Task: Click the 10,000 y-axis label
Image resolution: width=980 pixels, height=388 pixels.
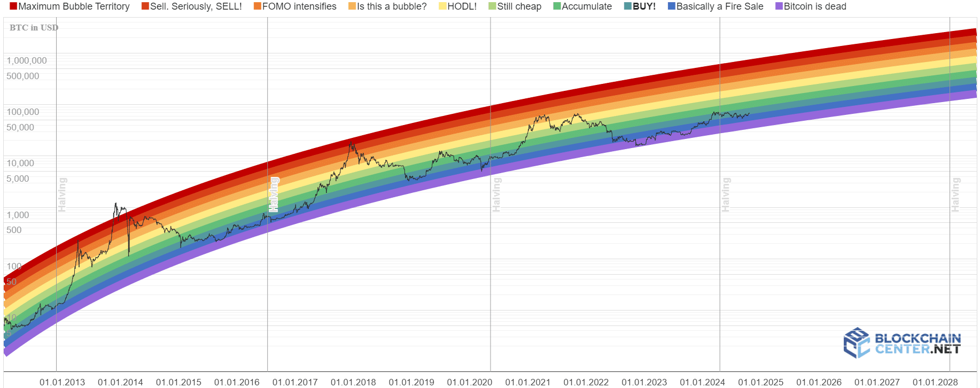Action: pyautogui.click(x=20, y=164)
